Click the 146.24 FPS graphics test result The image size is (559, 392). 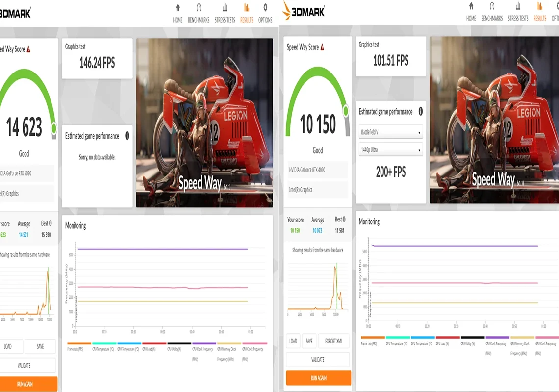[x=97, y=63]
